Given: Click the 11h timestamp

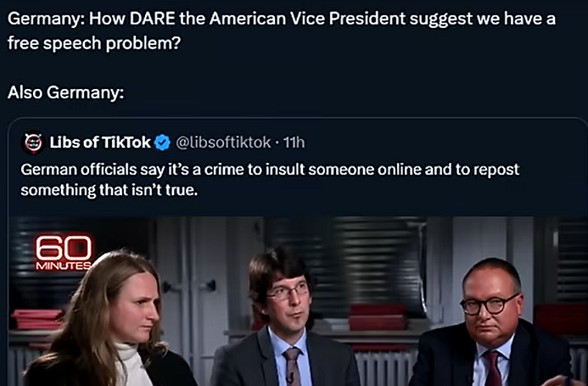Looking at the screenshot, I should point(294,142).
